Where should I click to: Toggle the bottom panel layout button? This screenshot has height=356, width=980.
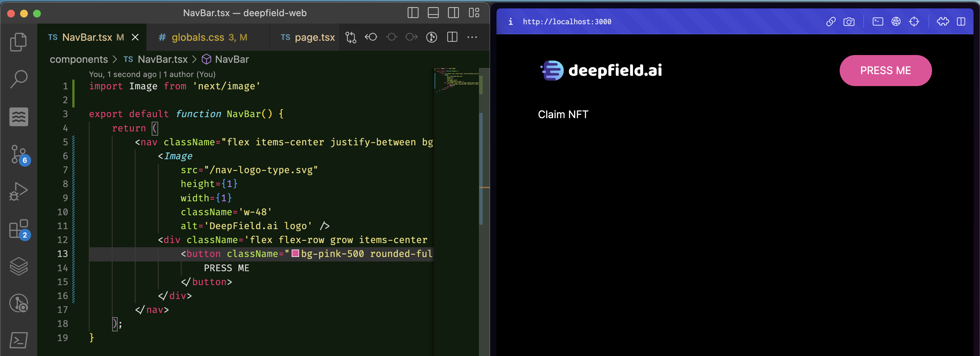click(x=433, y=13)
